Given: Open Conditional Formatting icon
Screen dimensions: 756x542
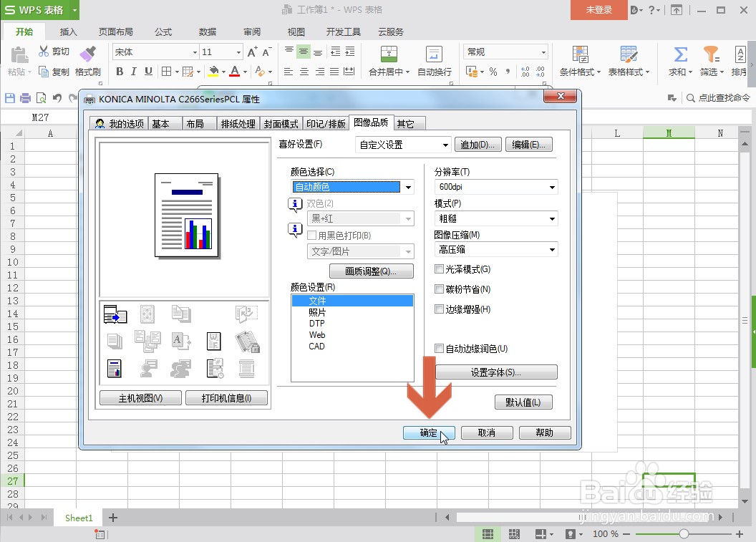Looking at the screenshot, I should [x=580, y=54].
